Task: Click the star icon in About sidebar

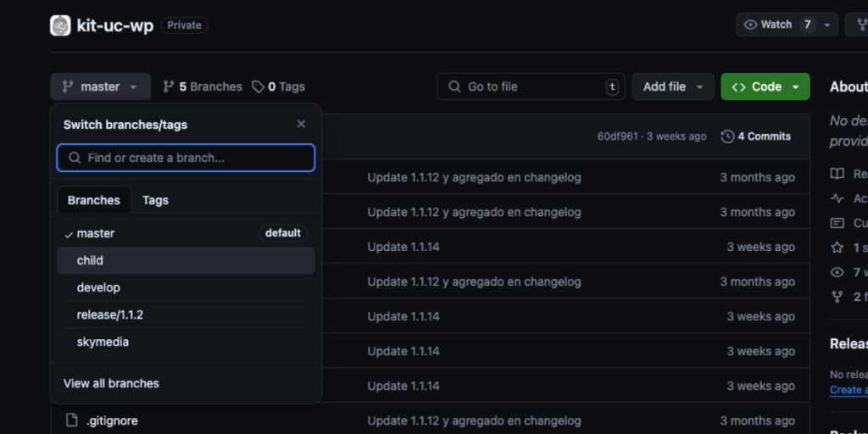Action: tap(837, 248)
